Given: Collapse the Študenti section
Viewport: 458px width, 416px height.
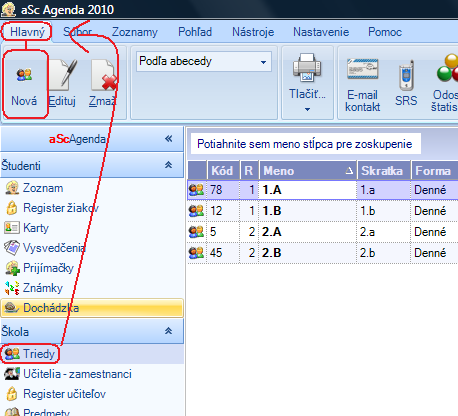Looking at the screenshot, I should pos(169,165).
